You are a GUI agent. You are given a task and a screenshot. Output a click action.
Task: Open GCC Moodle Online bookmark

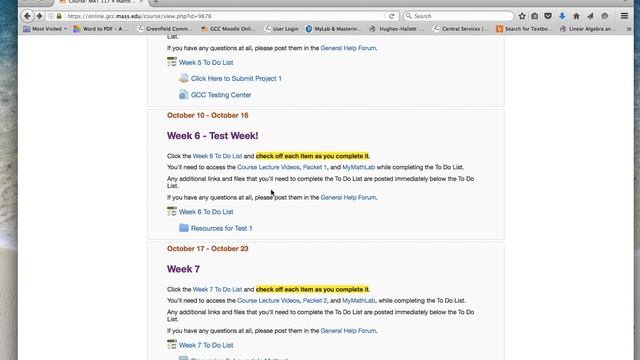[x=228, y=29]
